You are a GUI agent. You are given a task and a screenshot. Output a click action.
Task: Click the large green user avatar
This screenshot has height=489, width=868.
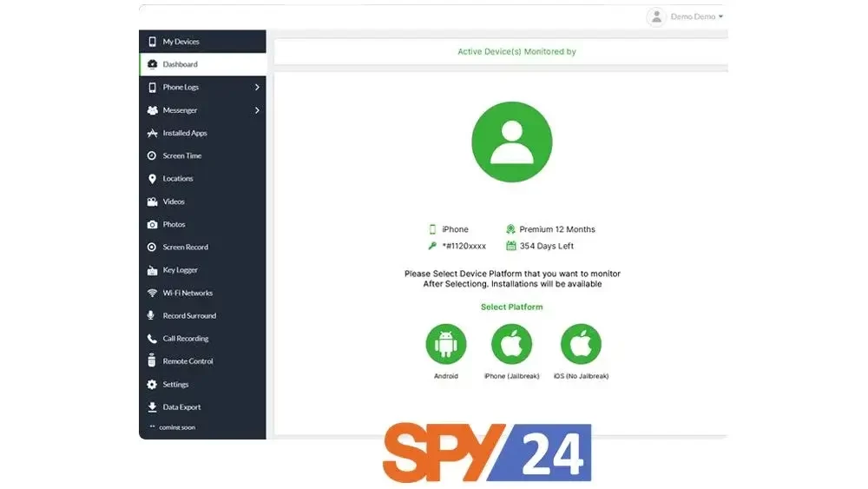pyautogui.click(x=511, y=142)
